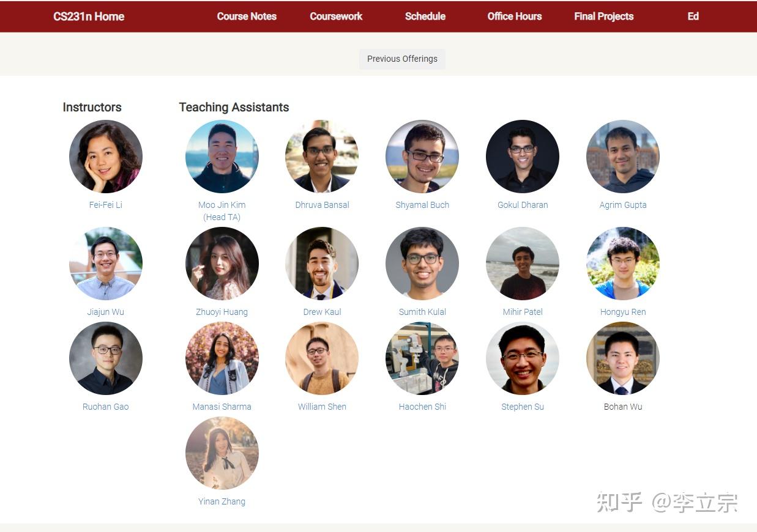Open the CS231n Home link
This screenshot has height=532, width=757.
tap(89, 17)
